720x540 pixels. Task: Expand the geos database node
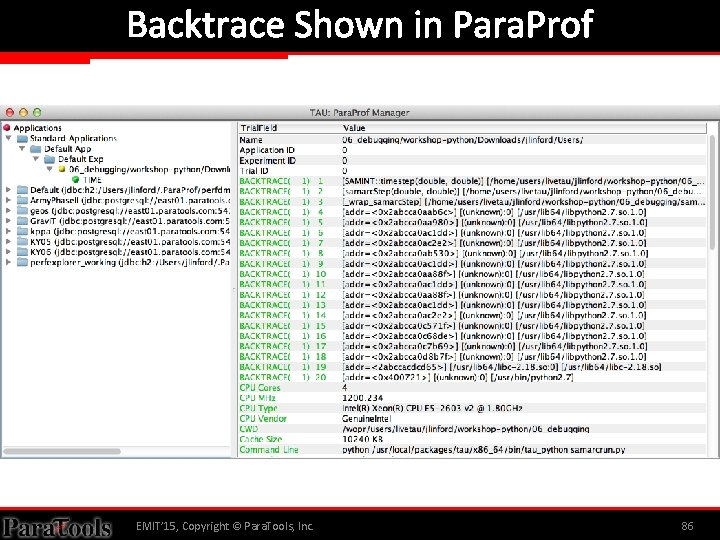point(8,210)
